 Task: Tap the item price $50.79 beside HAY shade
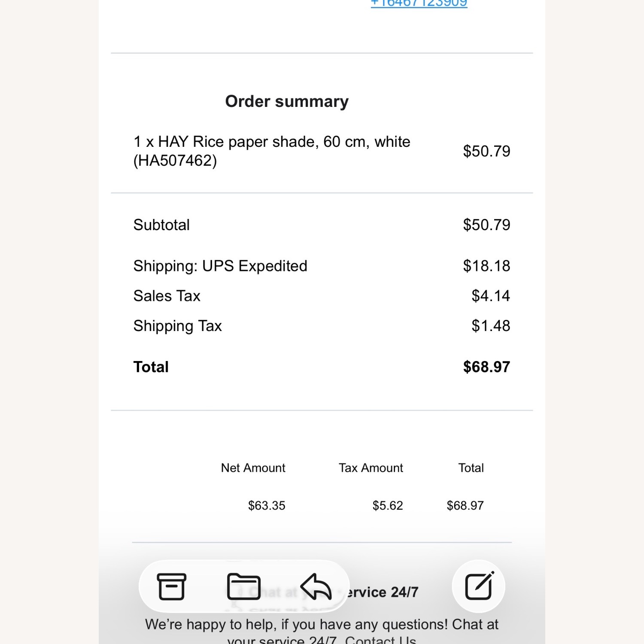486,151
